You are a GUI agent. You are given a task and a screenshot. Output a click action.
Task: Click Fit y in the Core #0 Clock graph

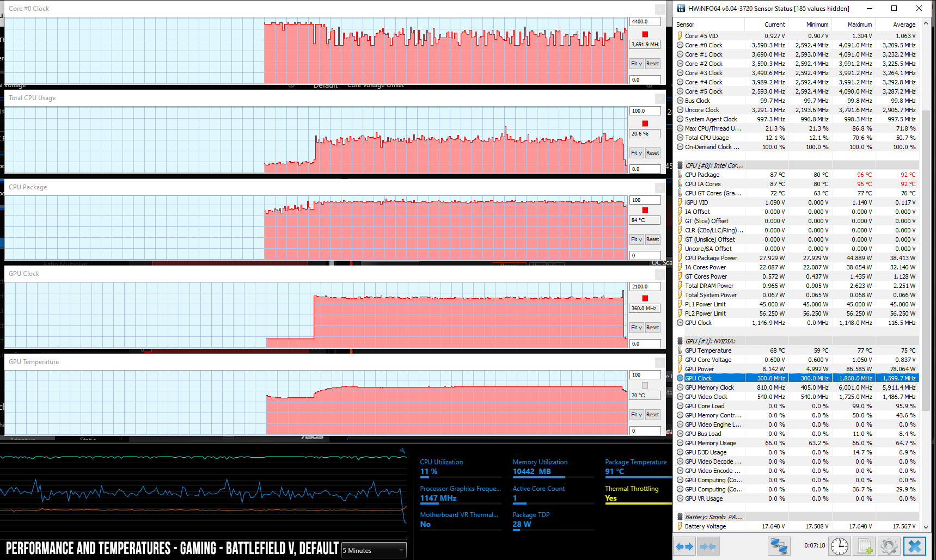click(x=637, y=64)
